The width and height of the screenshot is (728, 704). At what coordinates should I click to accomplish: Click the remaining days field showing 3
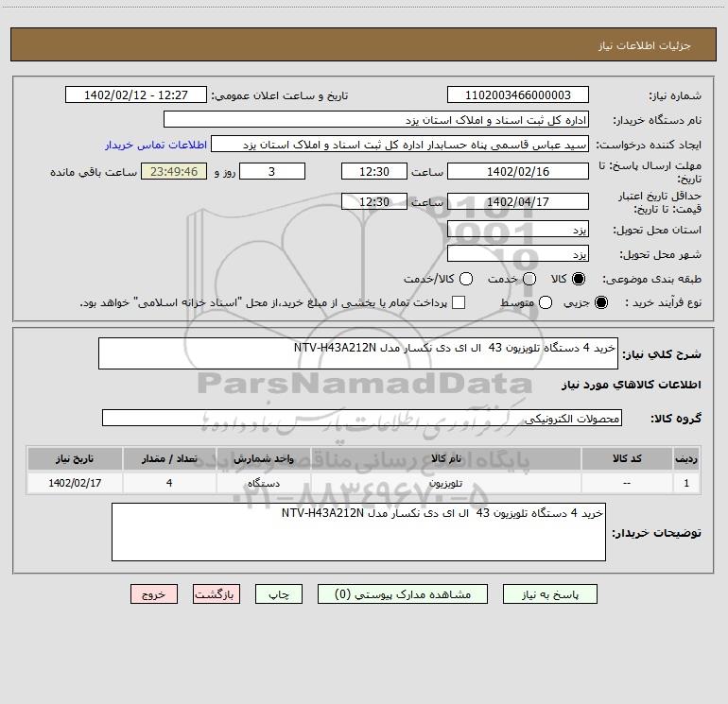pos(272,171)
